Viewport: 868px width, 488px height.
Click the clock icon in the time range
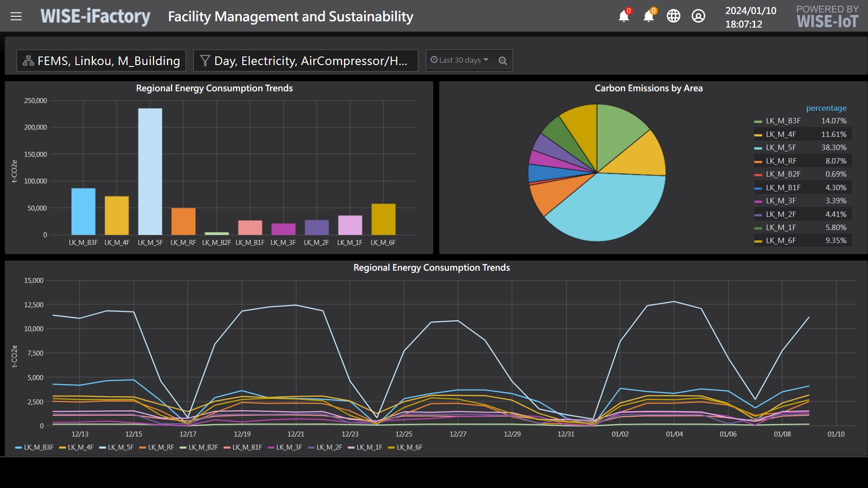(434, 60)
